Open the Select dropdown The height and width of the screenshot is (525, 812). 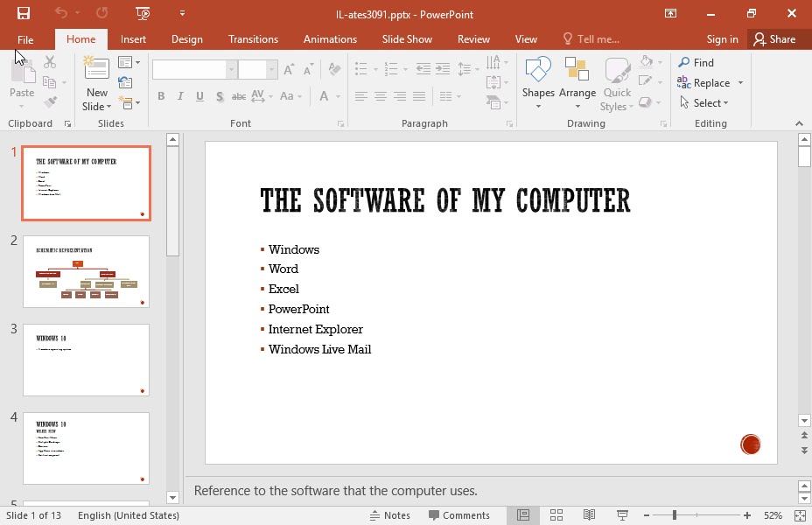704,103
